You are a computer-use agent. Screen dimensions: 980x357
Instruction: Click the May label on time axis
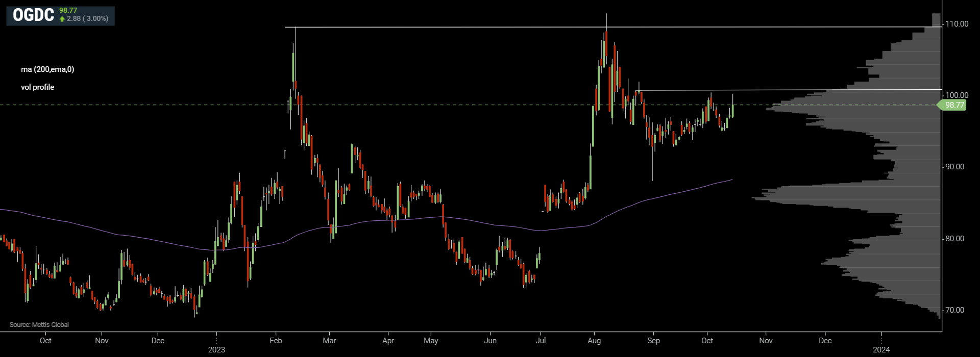pos(431,341)
